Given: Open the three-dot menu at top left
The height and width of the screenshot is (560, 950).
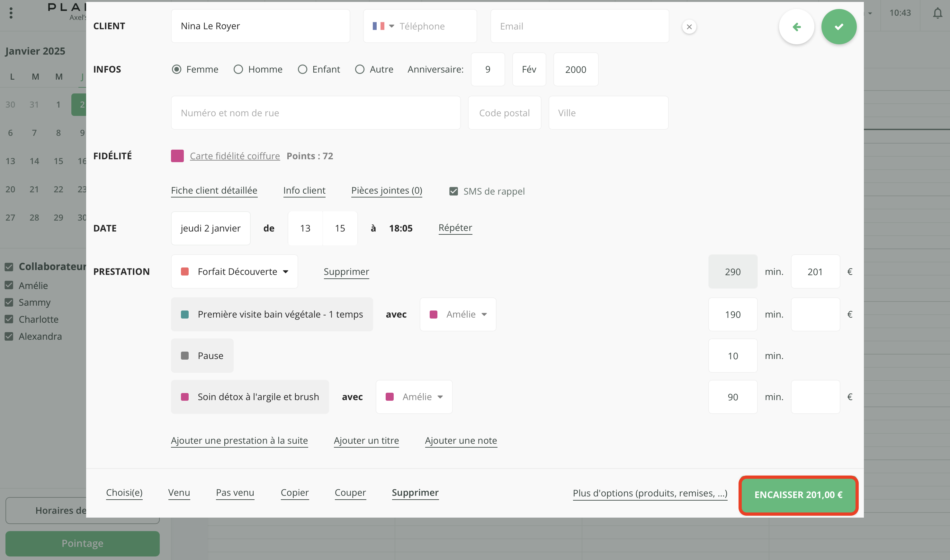Looking at the screenshot, I should pos(11,13).
